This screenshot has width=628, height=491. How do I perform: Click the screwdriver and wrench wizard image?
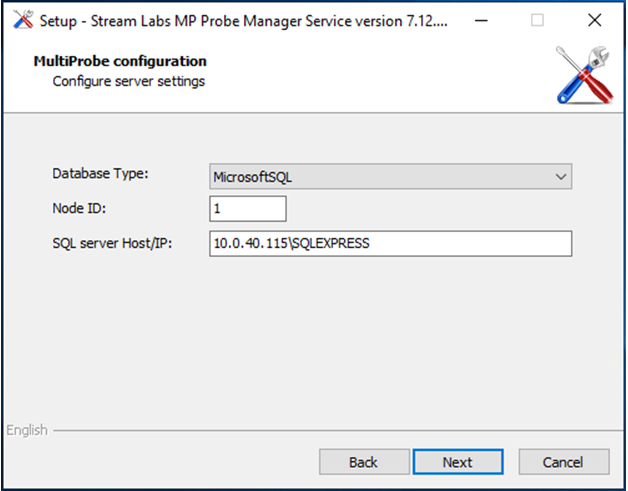tap(581, 77)
